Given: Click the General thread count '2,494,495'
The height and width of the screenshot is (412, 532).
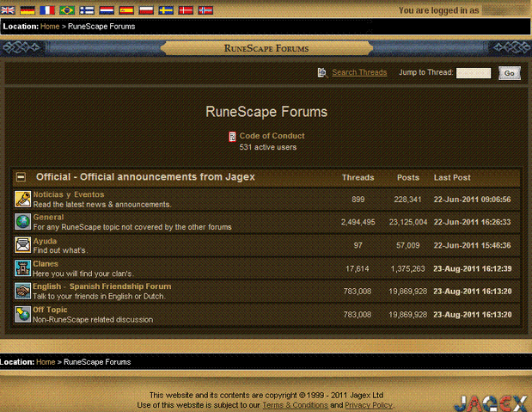Looking at the screenshot, I should click(358, 222).
